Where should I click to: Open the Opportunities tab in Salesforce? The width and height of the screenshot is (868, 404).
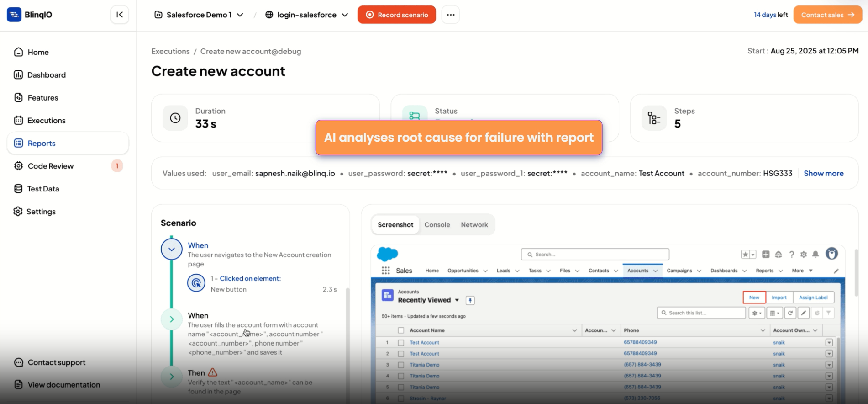point(463,271)
